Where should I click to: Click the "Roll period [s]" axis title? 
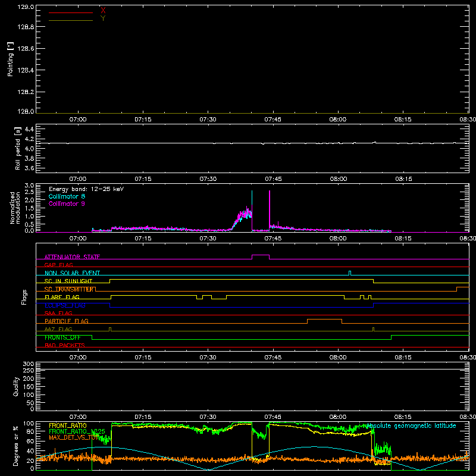18,148
